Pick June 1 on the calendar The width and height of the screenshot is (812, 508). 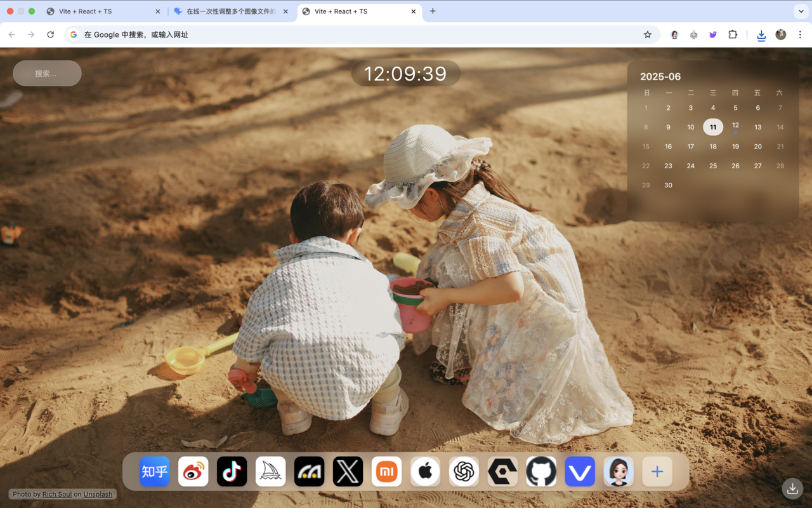[646, 108]
